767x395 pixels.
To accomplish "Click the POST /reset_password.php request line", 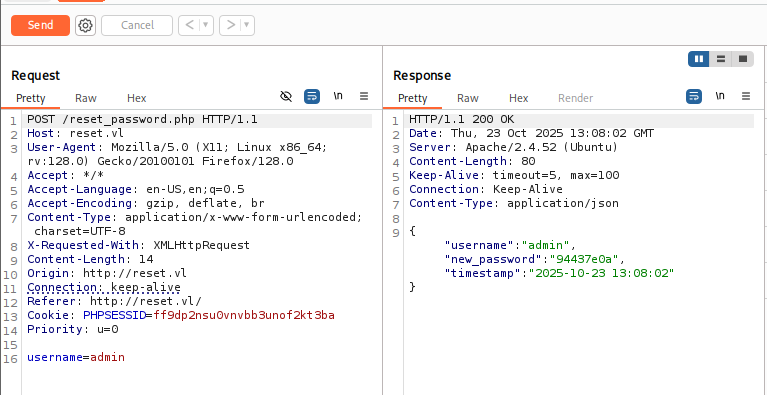I will [142, 120].
